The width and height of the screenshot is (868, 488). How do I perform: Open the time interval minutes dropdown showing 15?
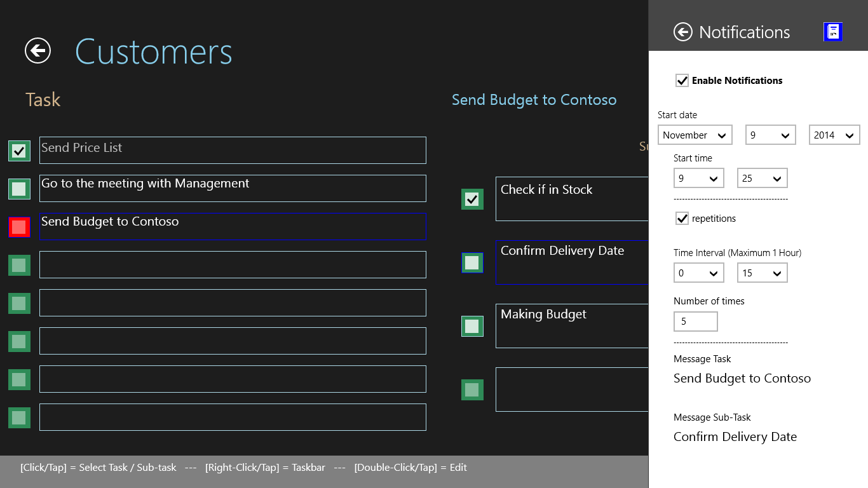click(x=762, y=273)
